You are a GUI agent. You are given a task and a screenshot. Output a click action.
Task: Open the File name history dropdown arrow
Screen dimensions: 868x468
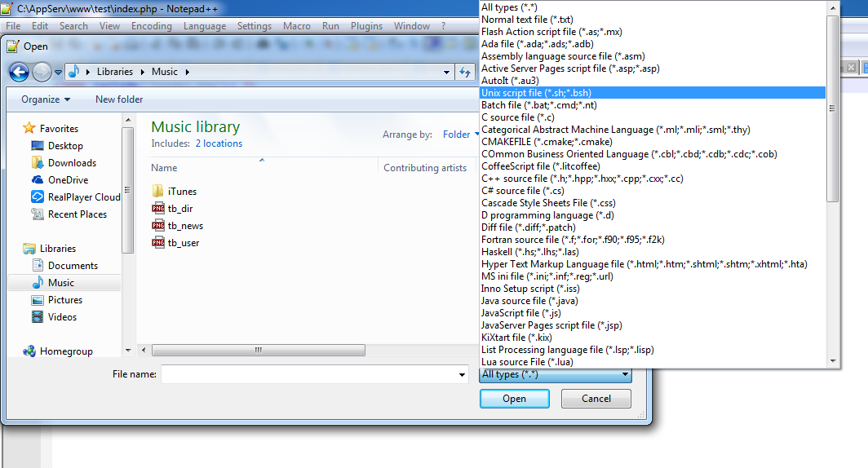[x=462, y=374]
